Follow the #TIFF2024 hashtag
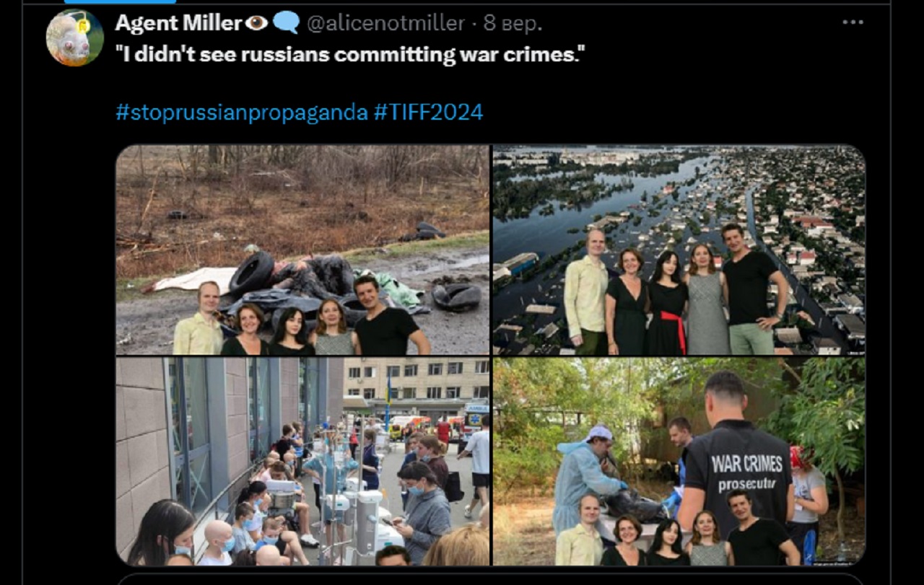The image size is (924, 585). [x=429, y=113]
